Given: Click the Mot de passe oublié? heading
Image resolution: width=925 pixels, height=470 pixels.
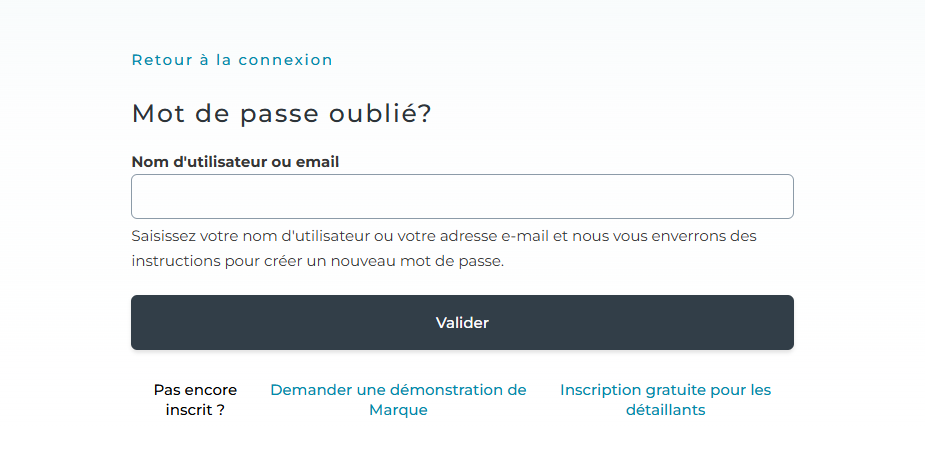Looking at the screenshot, I should 281,114.
